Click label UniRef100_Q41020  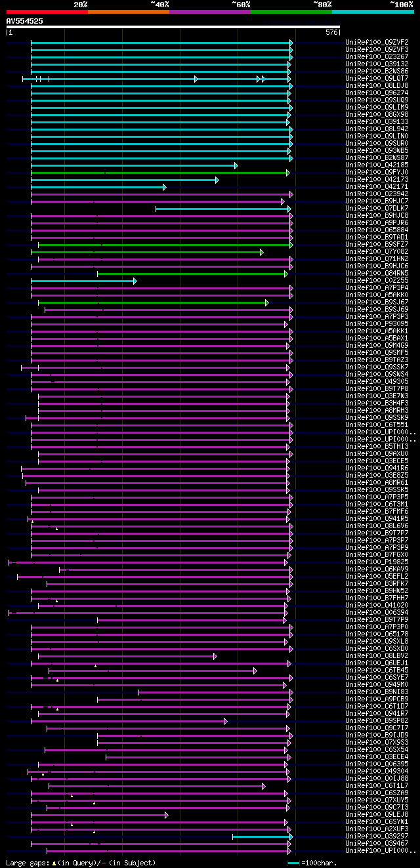click(x=377, y=606)
